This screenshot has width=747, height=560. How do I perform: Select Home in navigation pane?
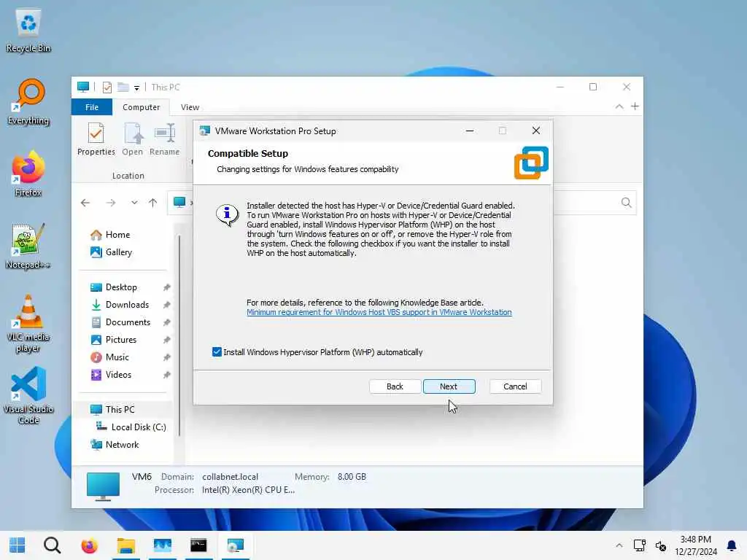pos(110,235)
